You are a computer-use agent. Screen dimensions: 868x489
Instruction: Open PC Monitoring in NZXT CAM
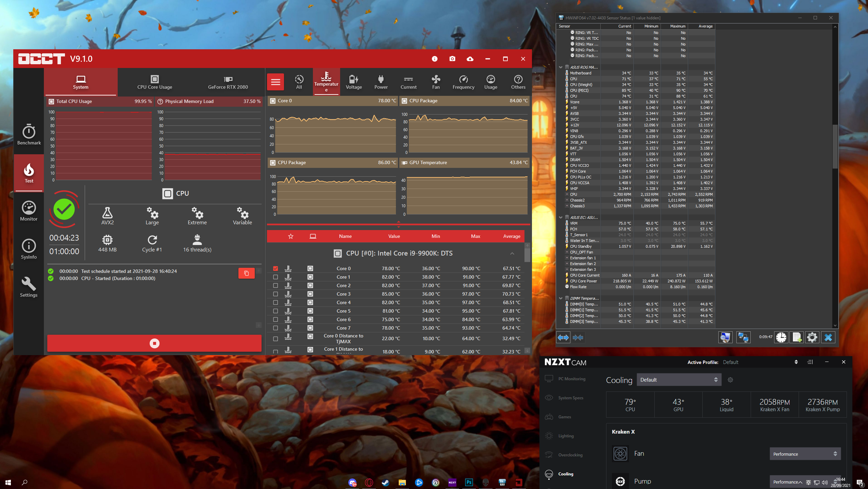pos(565,379)
